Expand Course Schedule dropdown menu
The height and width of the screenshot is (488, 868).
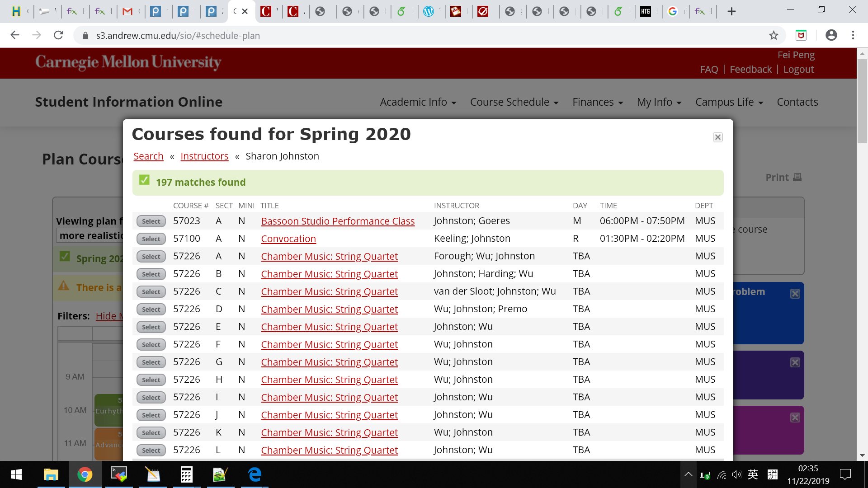click(514, 102)
